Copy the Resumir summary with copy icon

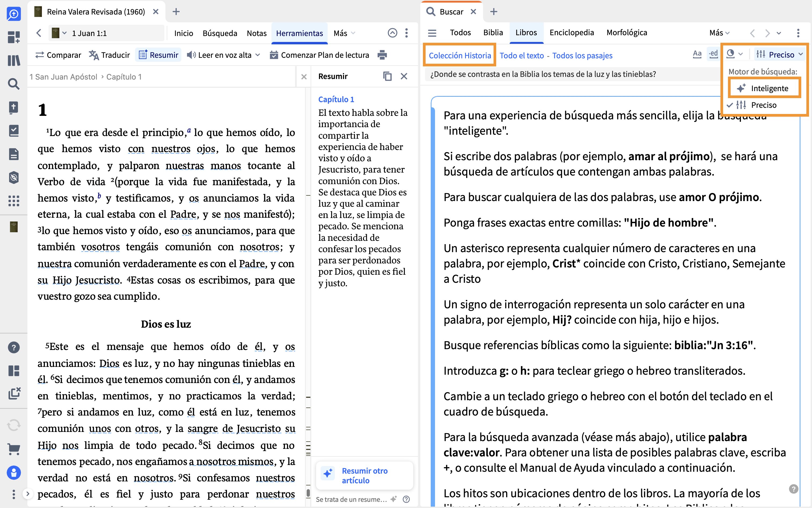[x=387, y=76]
